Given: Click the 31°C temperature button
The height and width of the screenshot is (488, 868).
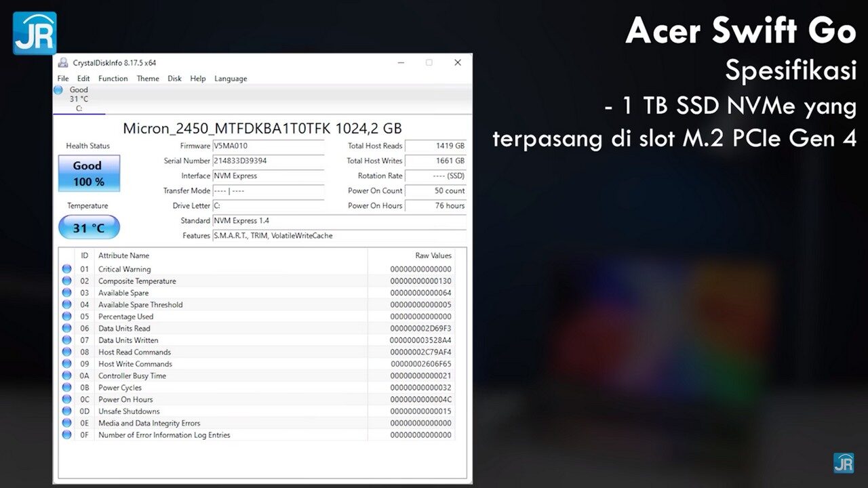Looking at the screenshot, I should coord(88,227).
